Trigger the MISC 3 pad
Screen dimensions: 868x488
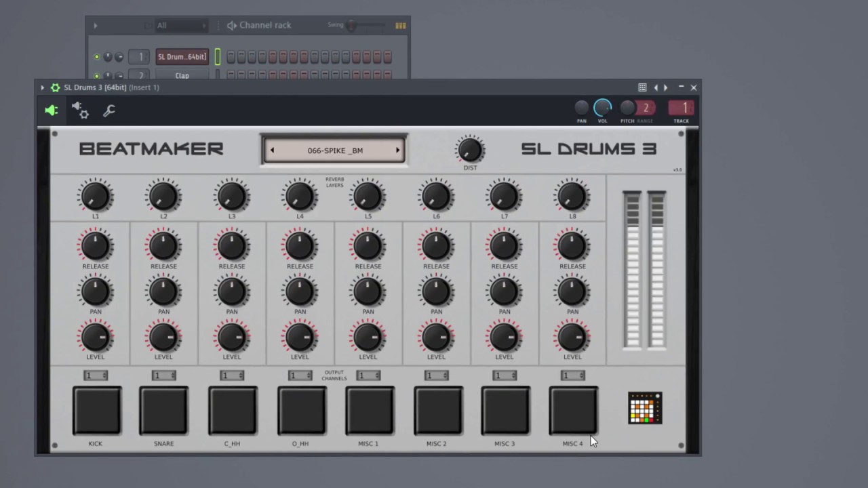point(506,410)
